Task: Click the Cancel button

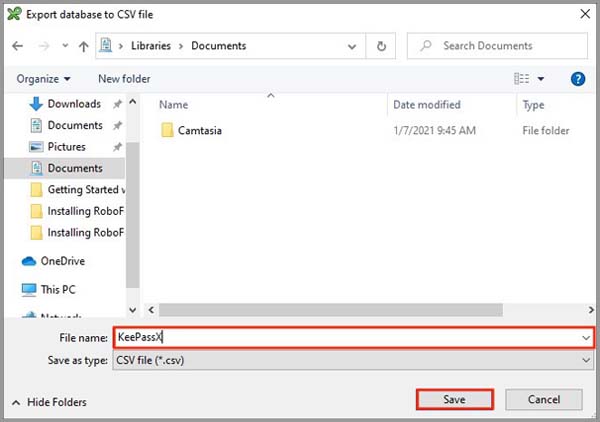Action: (x=544, y=399)
